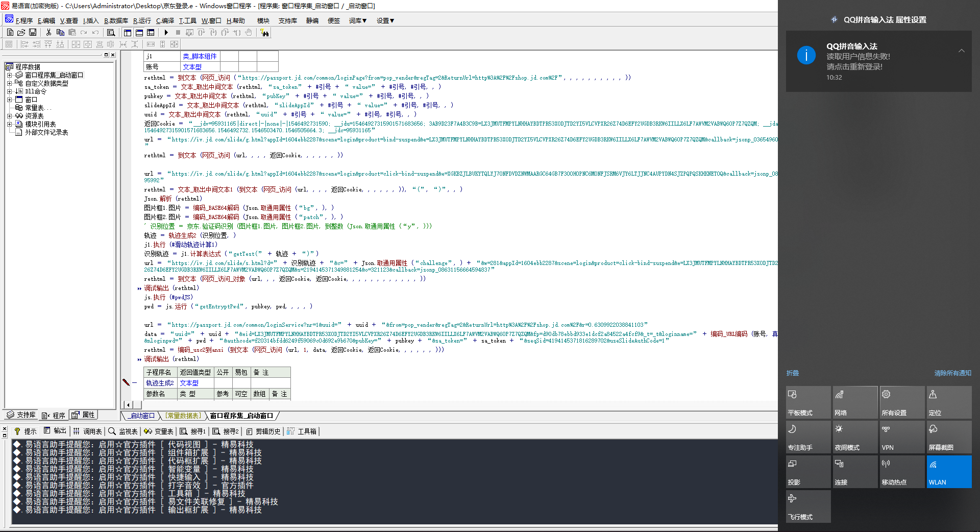980x532 pixels.
Task: Open the 设置 dropdown menu
Action: (x=385, y=21)
